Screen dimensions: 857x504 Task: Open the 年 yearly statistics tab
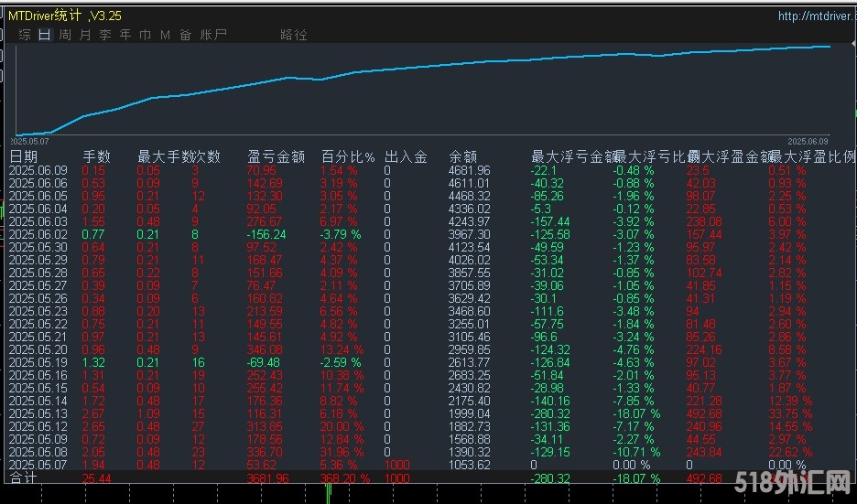[x=125, y=35]
